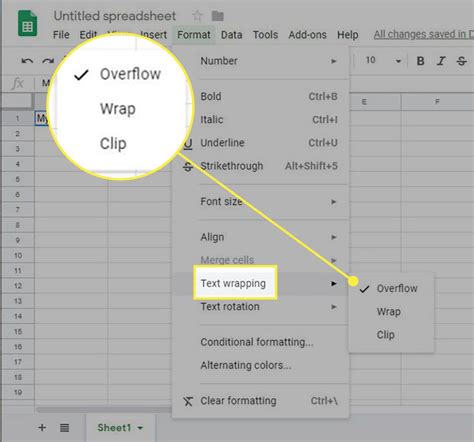Select Wrap in the wrapping submenu
Viewport: 474px width, 442px height.
(391, 312)
